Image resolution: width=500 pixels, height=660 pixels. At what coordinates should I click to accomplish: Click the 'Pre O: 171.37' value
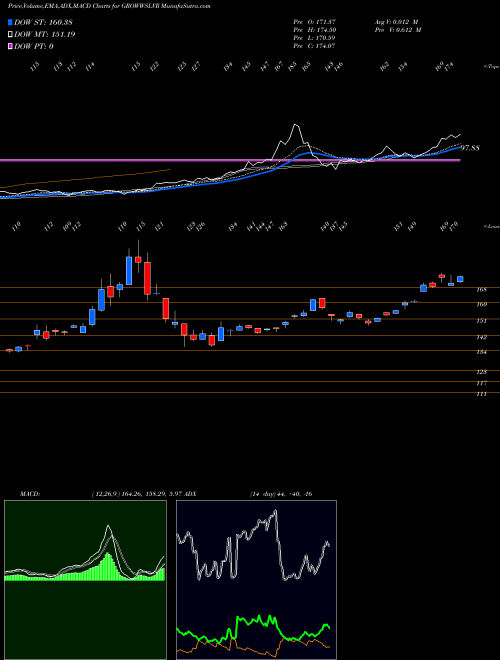[314, 21]
